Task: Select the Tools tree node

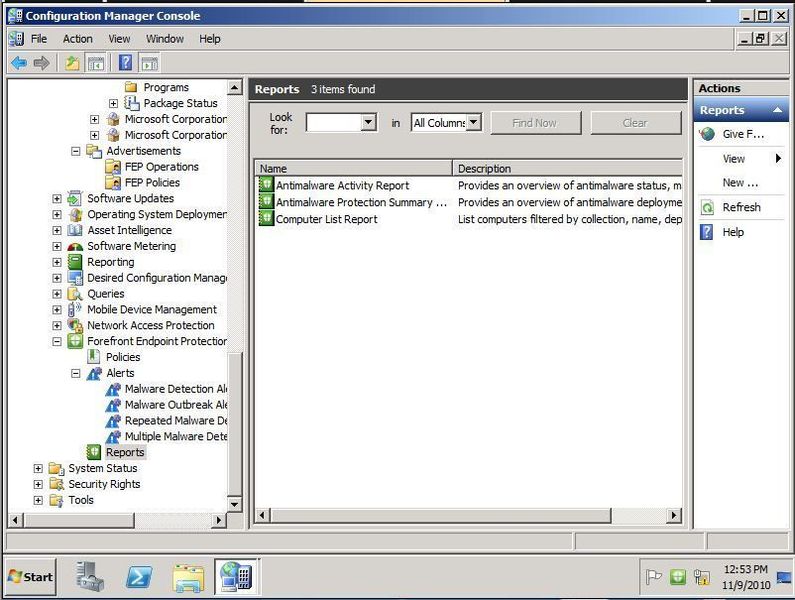Action: coord(81,500)
